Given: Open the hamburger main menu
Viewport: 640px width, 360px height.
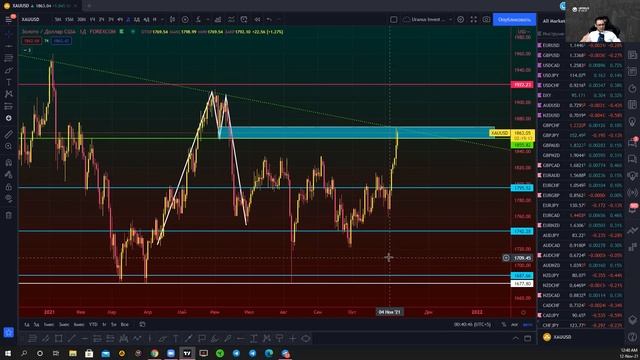Looking at the screenshot, I should tap(9, 19).
